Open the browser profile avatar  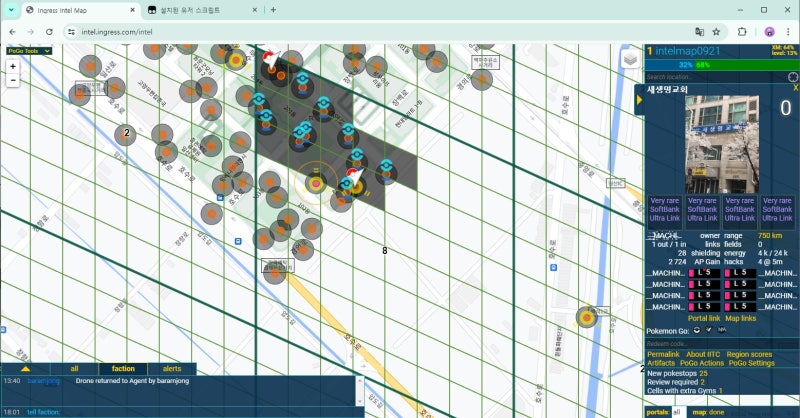(769, 32)
